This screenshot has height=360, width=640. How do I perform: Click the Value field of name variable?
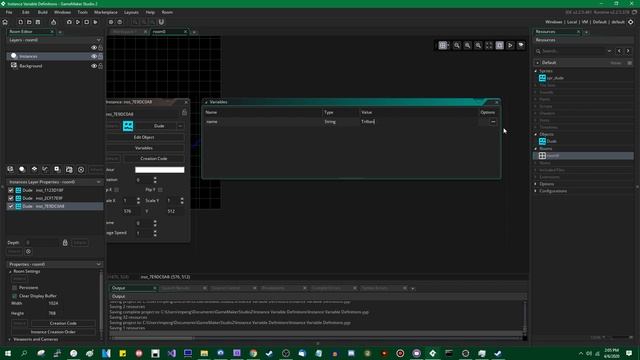(418, 122)
